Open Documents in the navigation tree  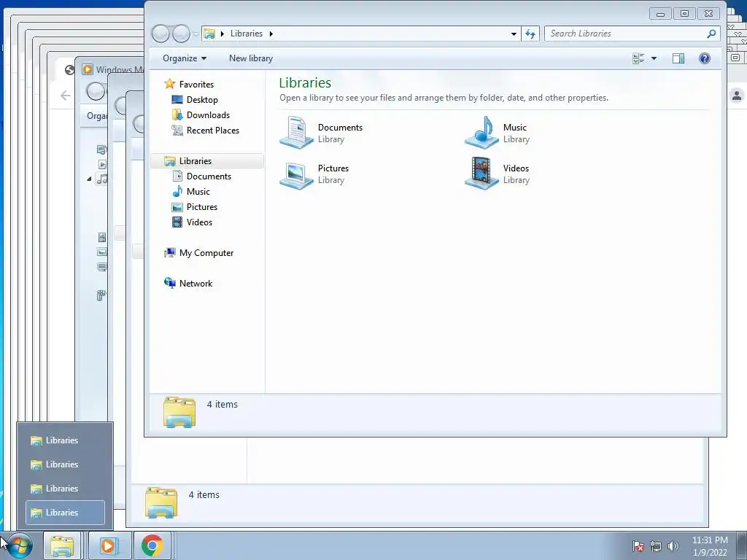pyautogui.click(x=201, y=176)
